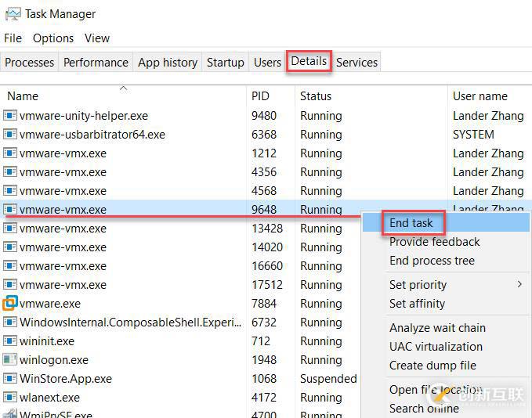Choose End task from context menu
This screenshot has height=418, width=532.
(x=446, y=223)
